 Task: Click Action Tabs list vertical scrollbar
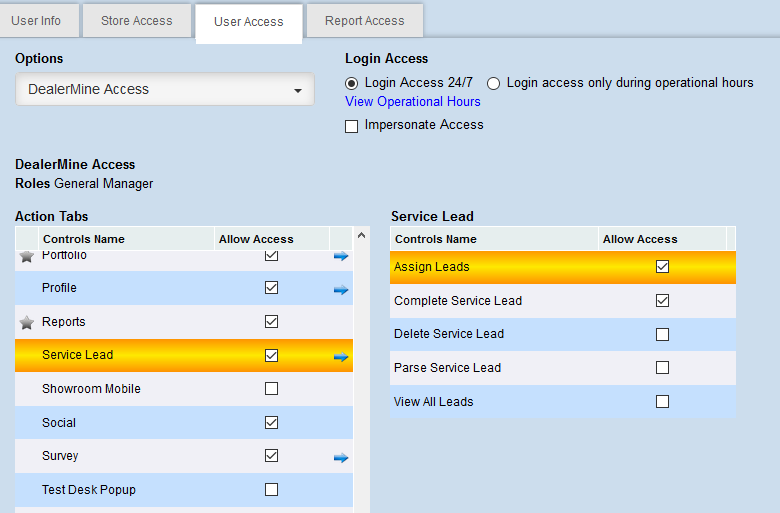[x=362, y=380]
